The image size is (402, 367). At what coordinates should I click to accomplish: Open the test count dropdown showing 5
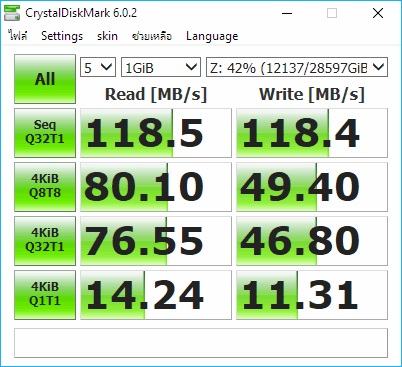pyautogui.click(x=98, y=67)
